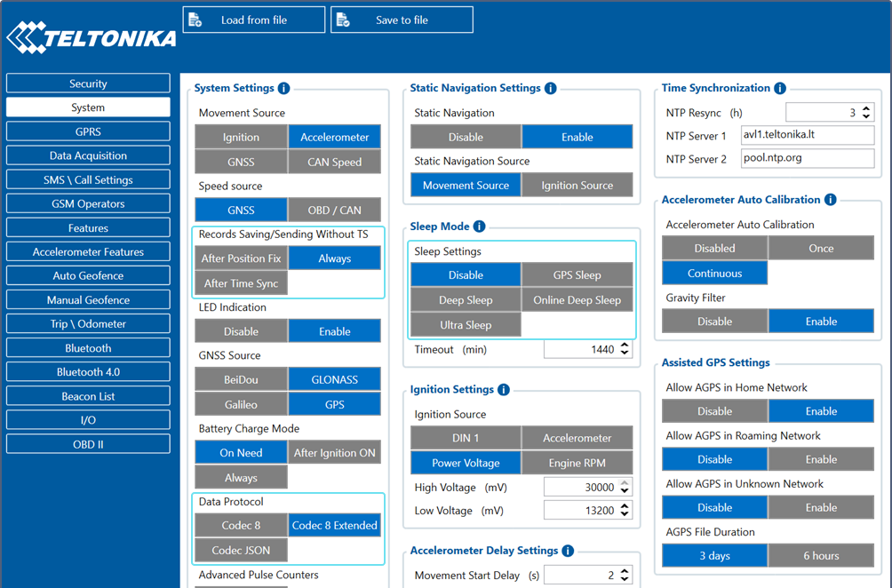Open the Bluetooth 4.0 section
Screen dimensions: 892x588
88,372
